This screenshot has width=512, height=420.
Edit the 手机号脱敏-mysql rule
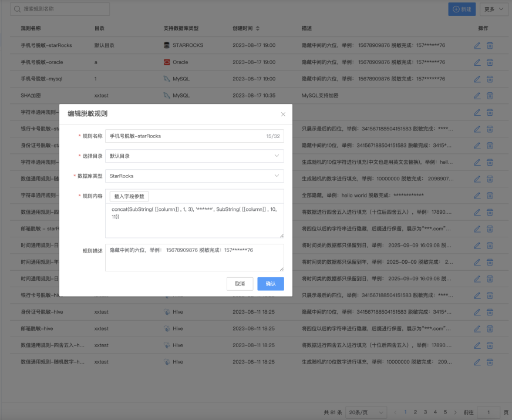(477, 79)
